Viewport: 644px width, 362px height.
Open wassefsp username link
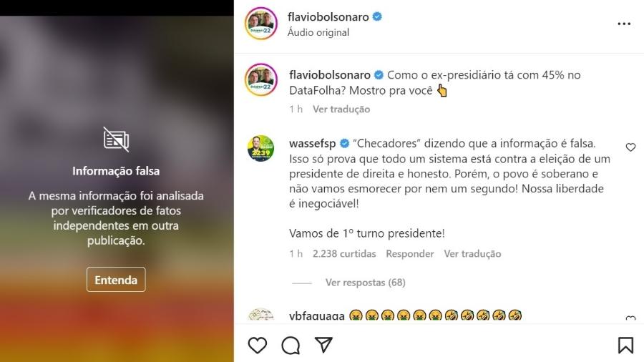[312, 143]
